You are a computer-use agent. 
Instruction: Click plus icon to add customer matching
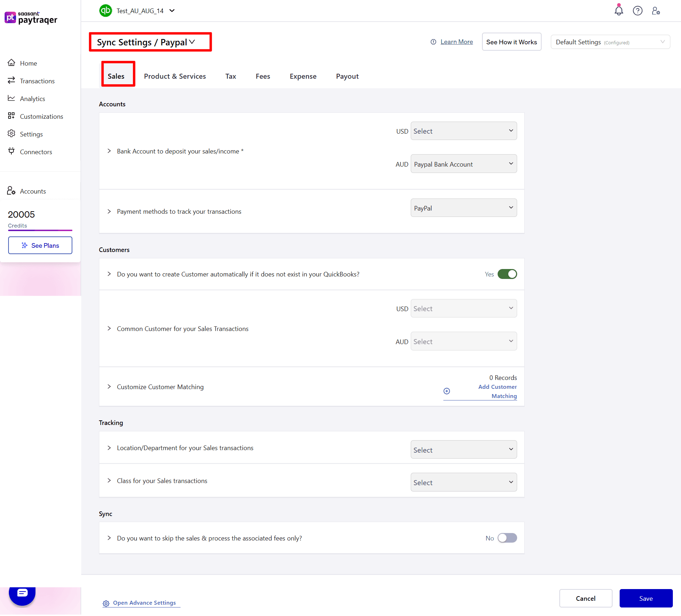(x=446, y=391)
